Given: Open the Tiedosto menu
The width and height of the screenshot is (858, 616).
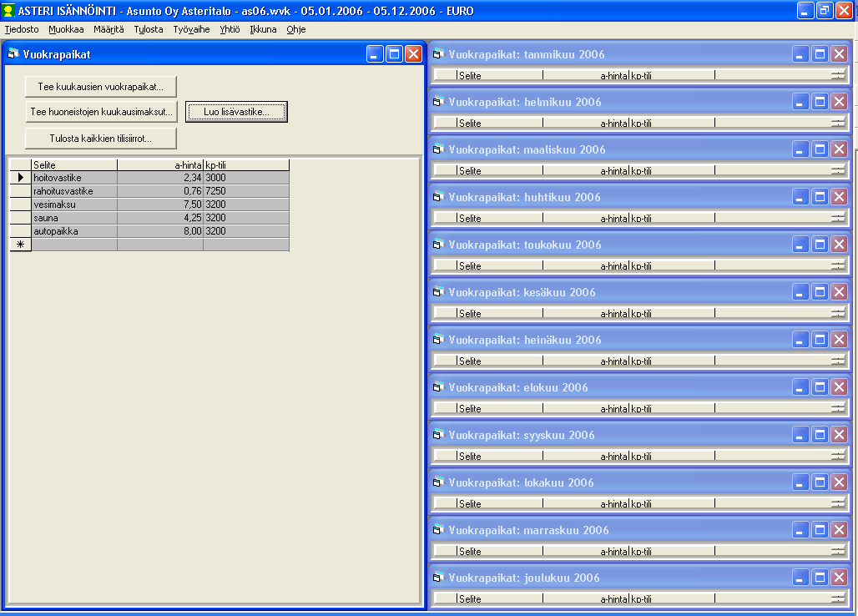Looking at the screenshot, I should (22, 29).
